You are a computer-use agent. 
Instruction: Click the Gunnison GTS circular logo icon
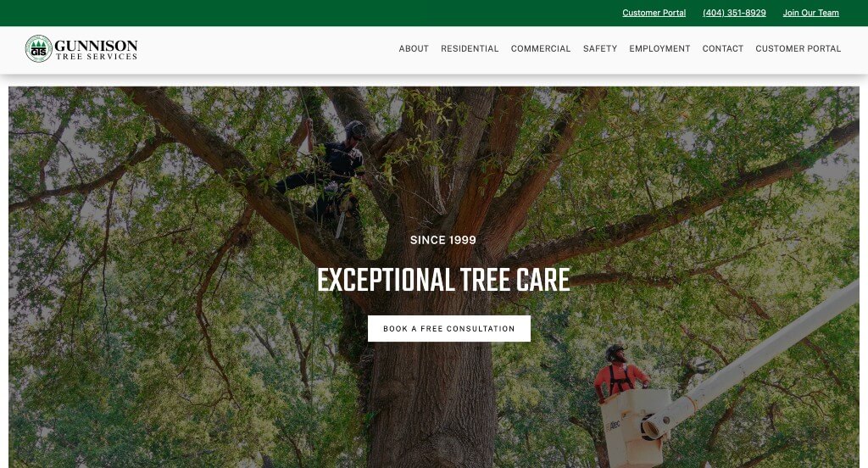[x=39, y=48]
